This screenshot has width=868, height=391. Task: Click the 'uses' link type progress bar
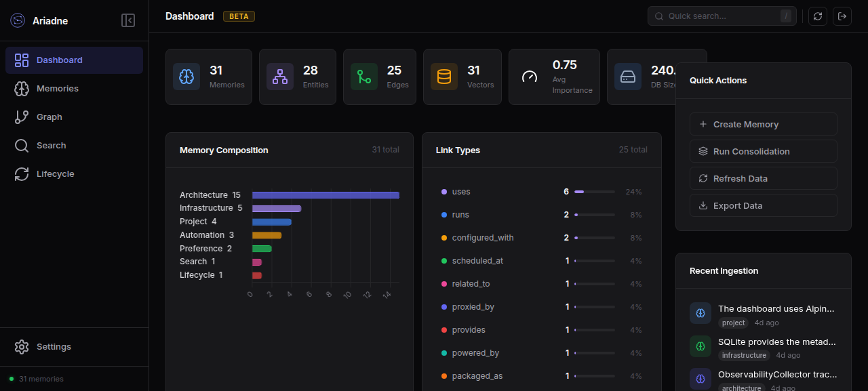tap(595, 192)
